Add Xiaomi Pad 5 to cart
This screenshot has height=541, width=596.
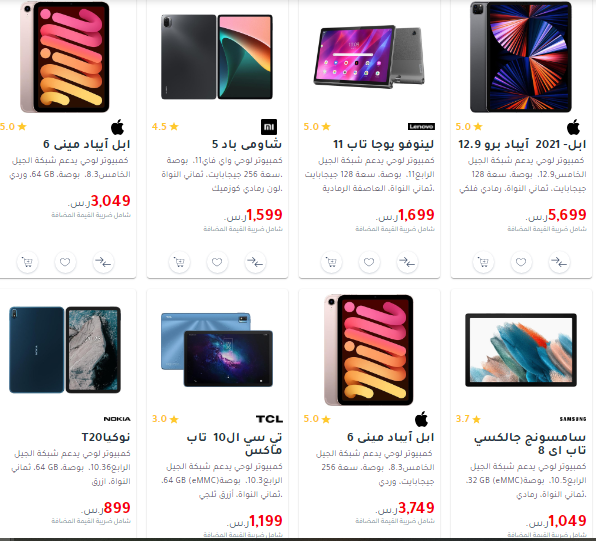tap(179, 262)
